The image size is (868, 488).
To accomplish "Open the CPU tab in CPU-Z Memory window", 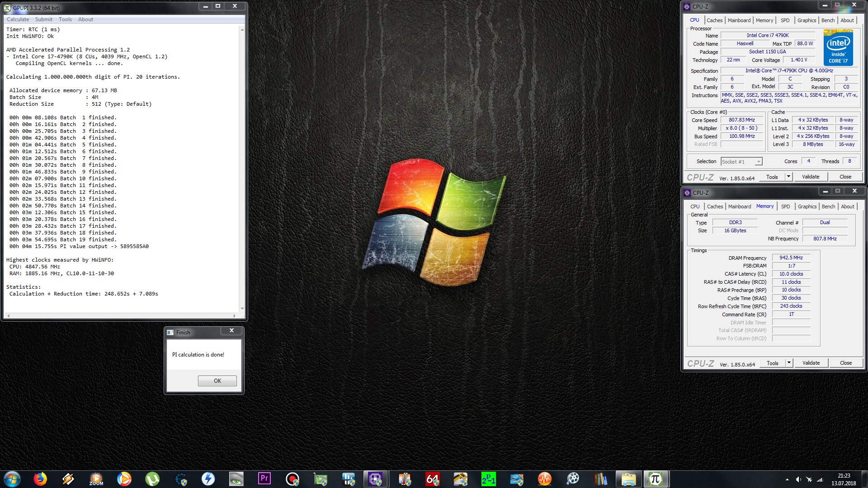I will [x=695, y=206].
